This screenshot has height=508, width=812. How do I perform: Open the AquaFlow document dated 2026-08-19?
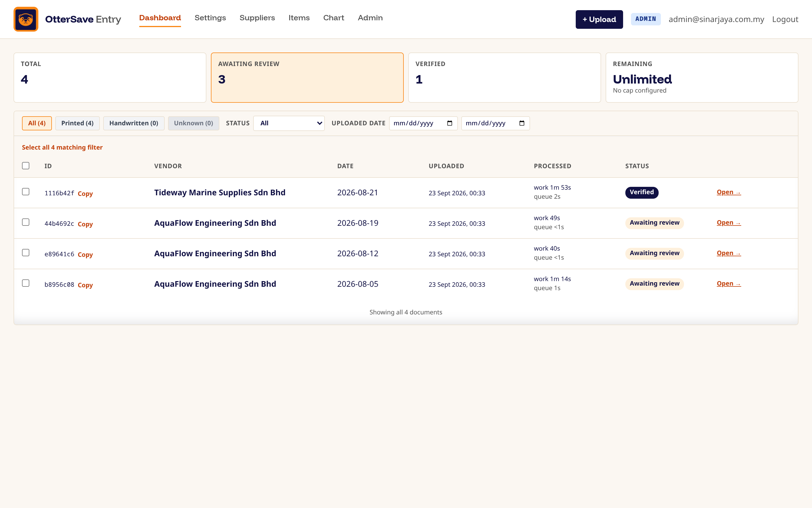(729, 223)
